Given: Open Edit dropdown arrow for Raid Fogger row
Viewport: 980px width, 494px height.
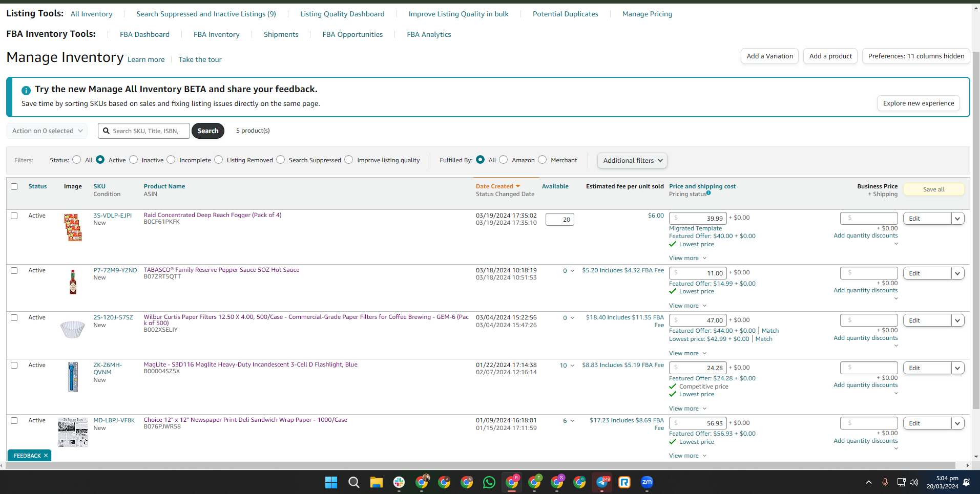Looking at the screenshot, I should click(x=957, y=219).
